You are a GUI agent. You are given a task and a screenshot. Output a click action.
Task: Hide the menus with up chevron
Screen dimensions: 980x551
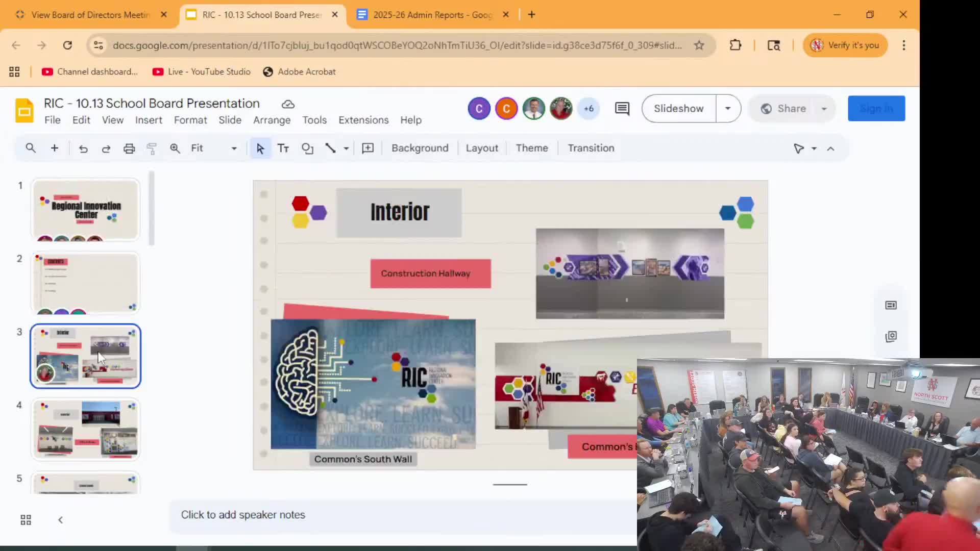[830, 148]
